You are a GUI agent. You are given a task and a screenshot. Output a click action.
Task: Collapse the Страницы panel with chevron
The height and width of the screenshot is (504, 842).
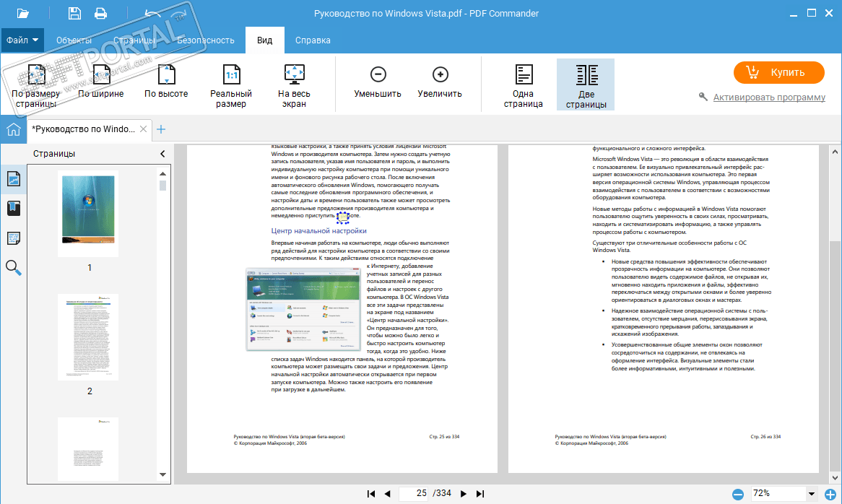tap(162, 154)
